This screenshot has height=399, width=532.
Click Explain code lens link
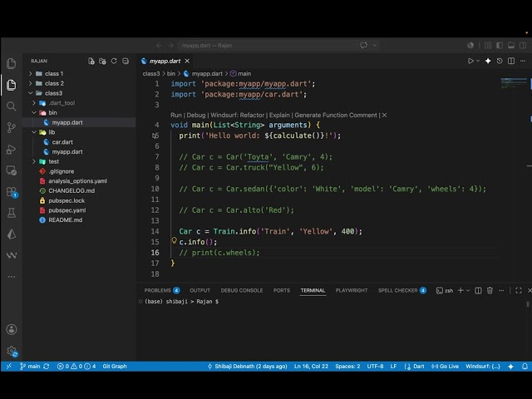279,116
